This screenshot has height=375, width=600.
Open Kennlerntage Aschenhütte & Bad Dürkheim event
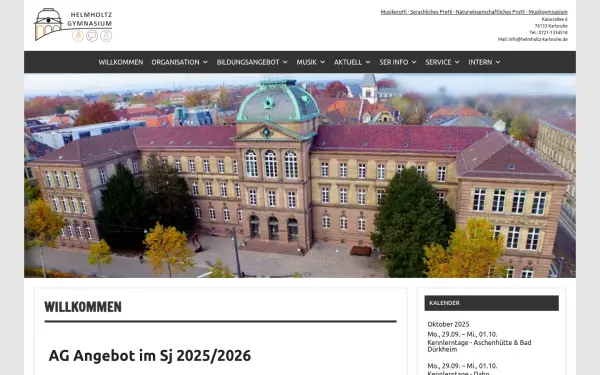pyautogui.click(x=479, y=346)
